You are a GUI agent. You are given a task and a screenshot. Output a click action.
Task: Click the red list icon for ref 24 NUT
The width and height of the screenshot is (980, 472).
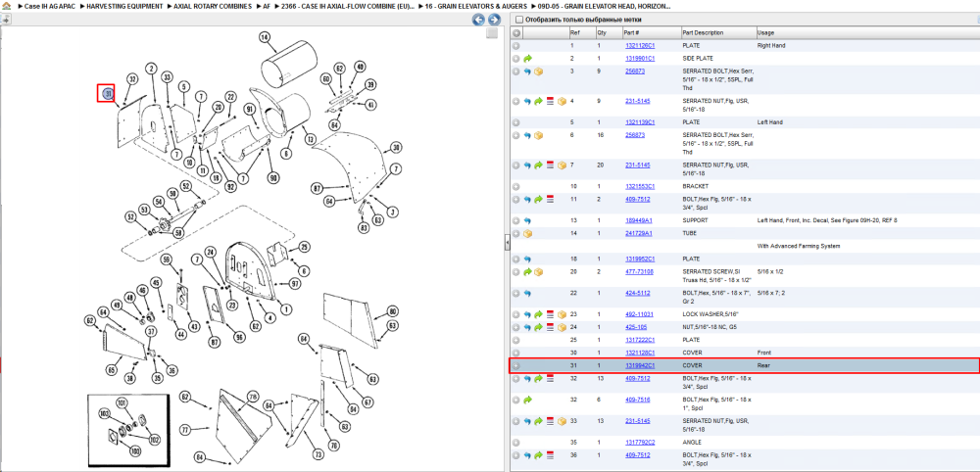[x=550, y=327]
